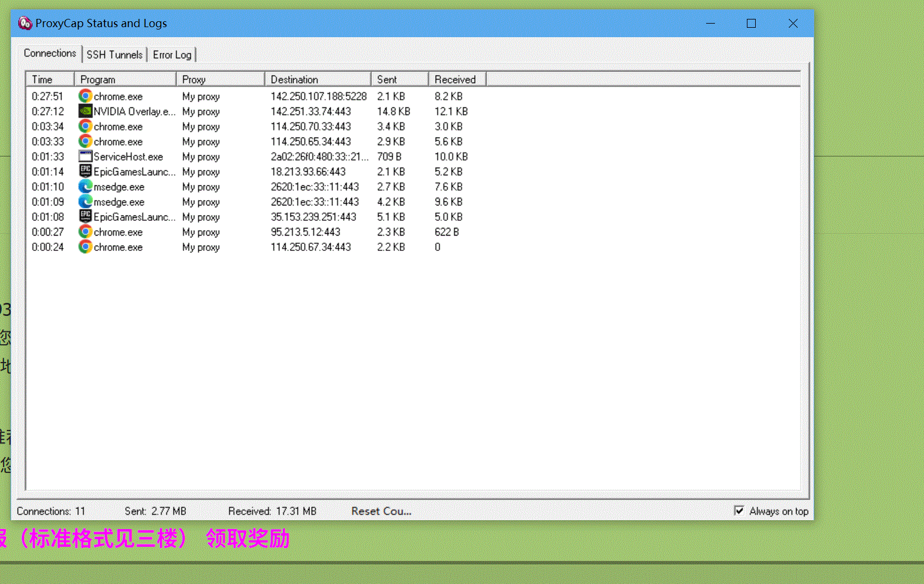Screen dimensions: 924x584
Task: Select destination 142.250.107.188:5228
Action: point(319,96)
